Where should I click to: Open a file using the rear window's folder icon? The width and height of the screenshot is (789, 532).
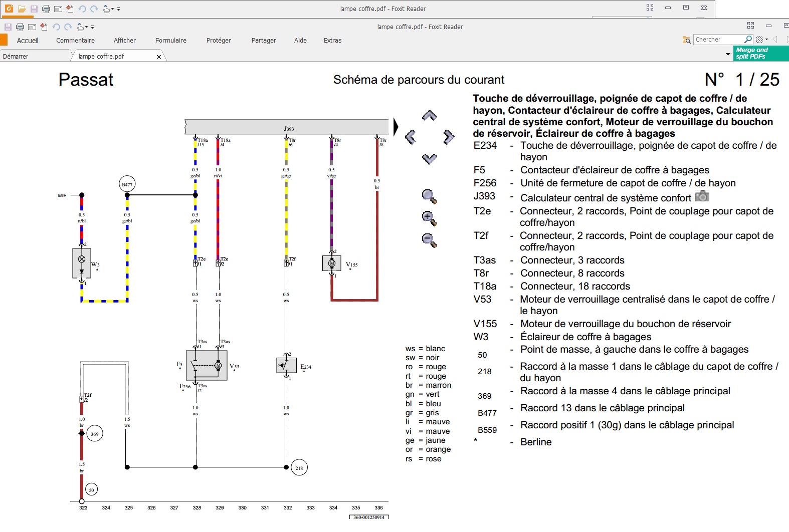click(22, 9)
